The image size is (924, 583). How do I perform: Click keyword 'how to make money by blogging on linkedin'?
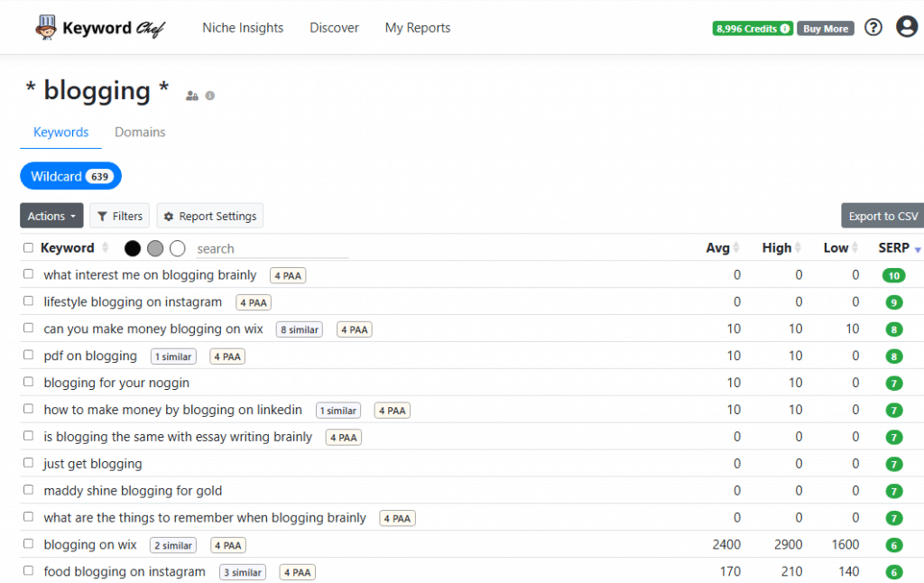coord(172,410)
